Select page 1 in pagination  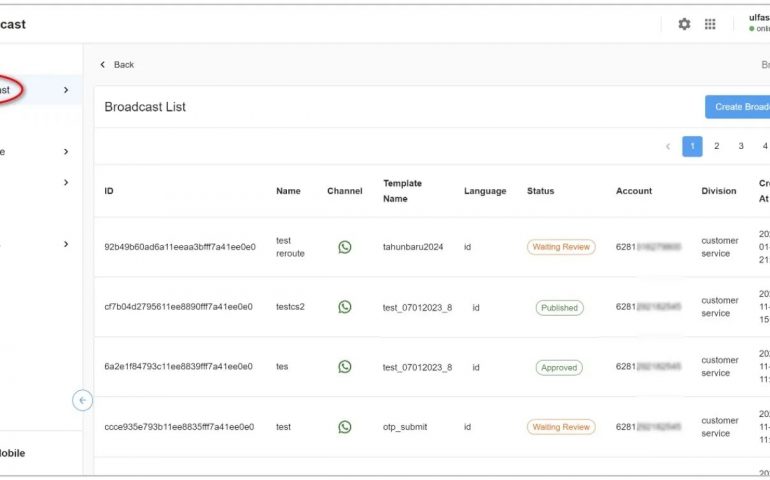[692, 146]
